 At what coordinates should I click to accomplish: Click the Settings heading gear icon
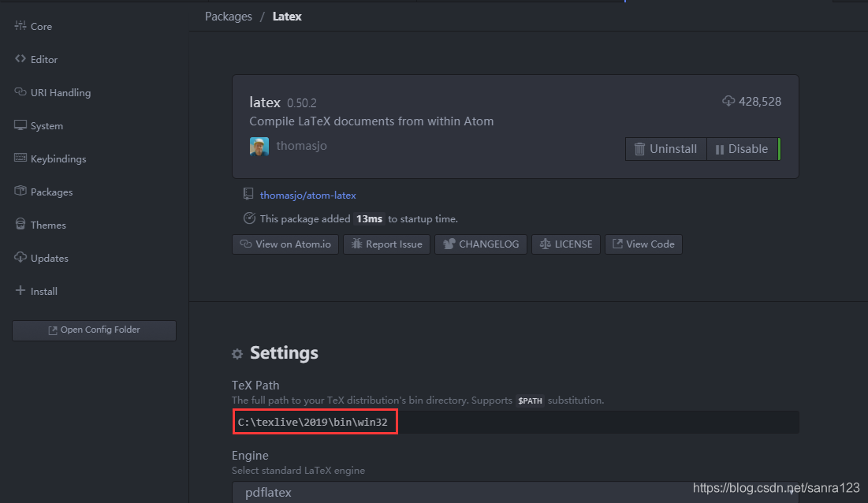click(237, 354)
